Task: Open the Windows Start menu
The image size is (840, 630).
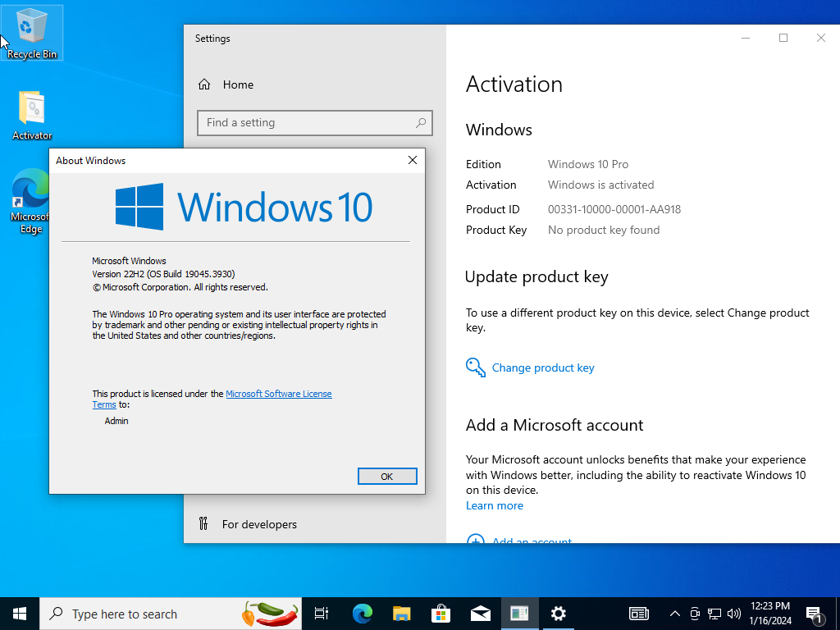Action: pyautogui.click(x=20, y=614)
